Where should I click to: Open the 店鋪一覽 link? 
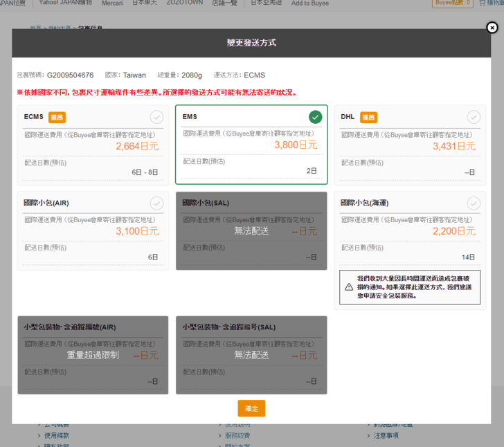pos(226,3)
